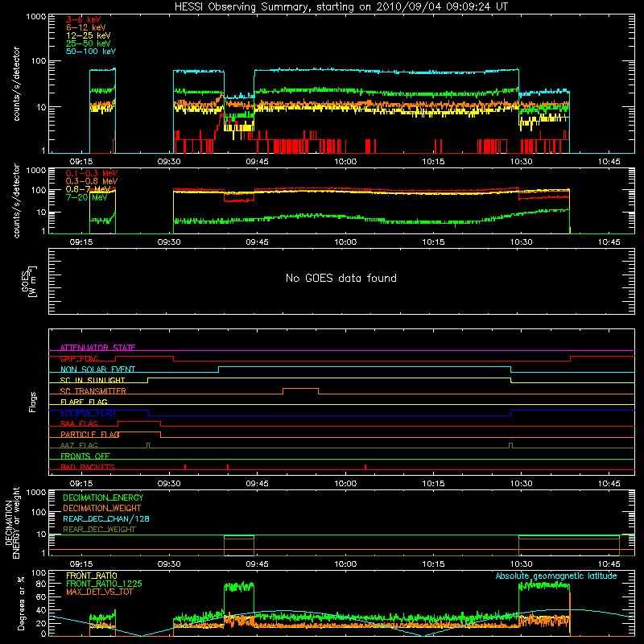644x644 pixels.
Task: Select the 12-25 keV legend label
Action: tap(88, 35)
